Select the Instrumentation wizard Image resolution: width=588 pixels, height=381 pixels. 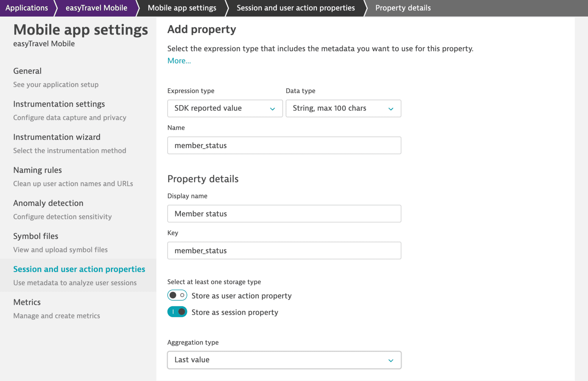[x=57, y=137]
